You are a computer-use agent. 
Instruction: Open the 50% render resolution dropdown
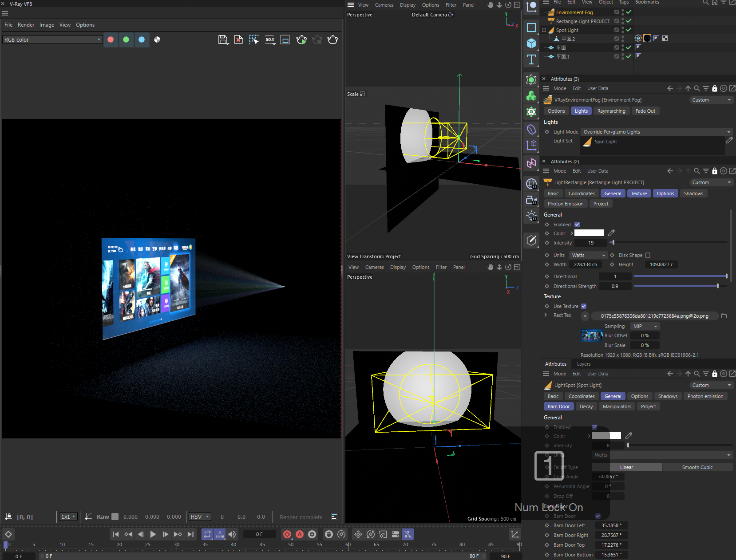coord(270,40)
